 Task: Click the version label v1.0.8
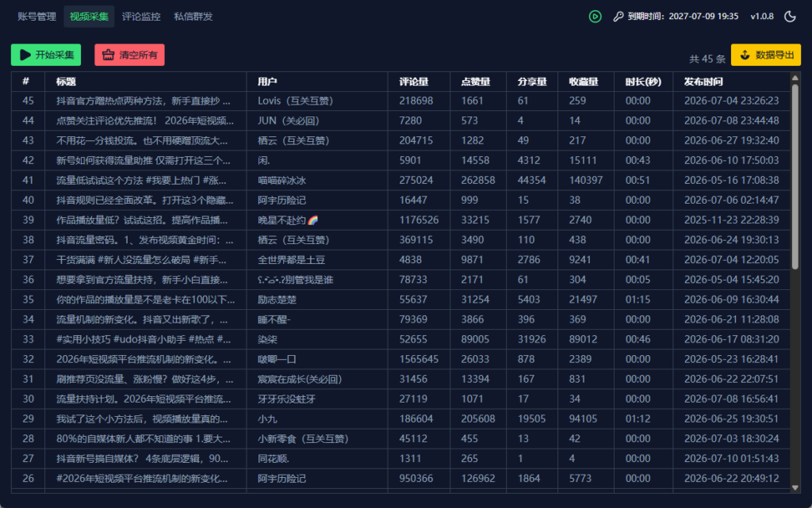click(762, 17)
